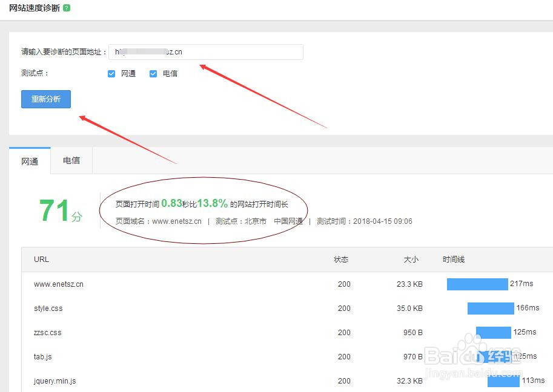This screenshot has width=553, height=392.
Task: Click the 71分 score value
Action: coord(61,211)
